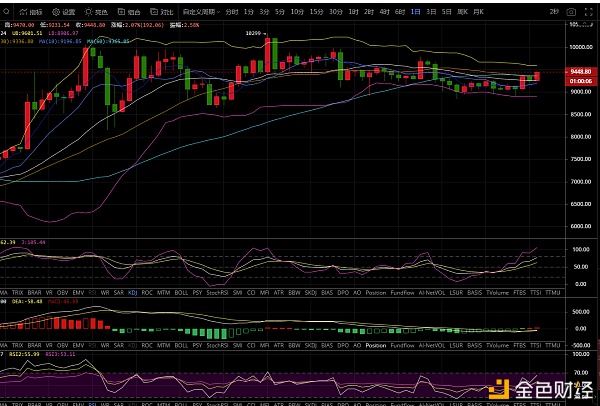Viewport: 600px width, 406px height.
Task: Select MTM in the row under the KDJ chart
Action: pyautogui.click(x=163, y=293)
